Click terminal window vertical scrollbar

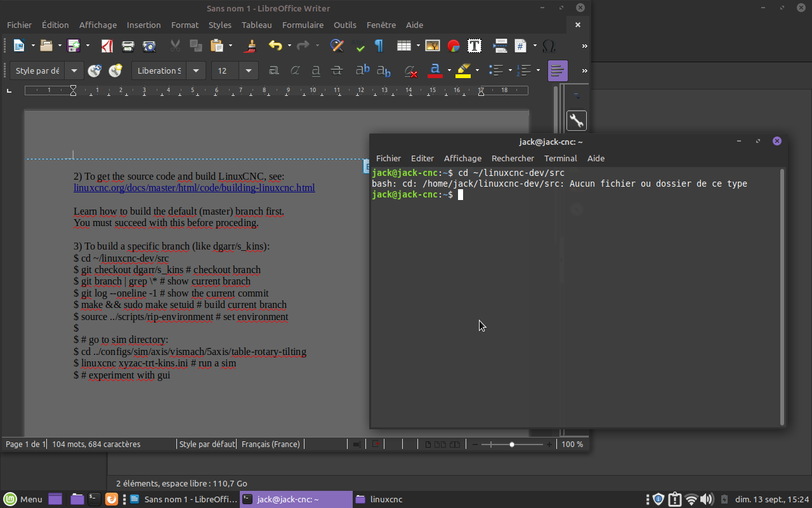(783, 297)
